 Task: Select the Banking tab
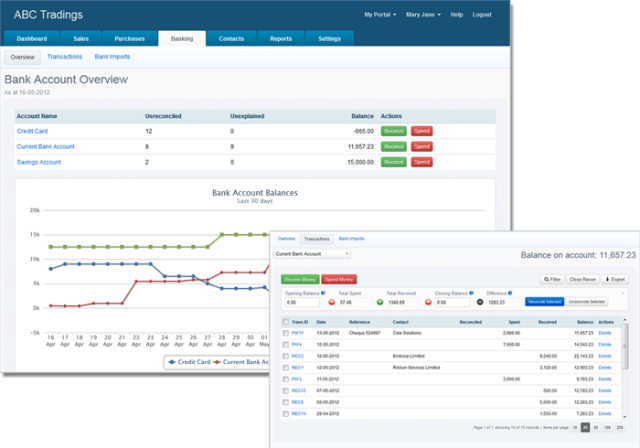click(x=182, y=39)
